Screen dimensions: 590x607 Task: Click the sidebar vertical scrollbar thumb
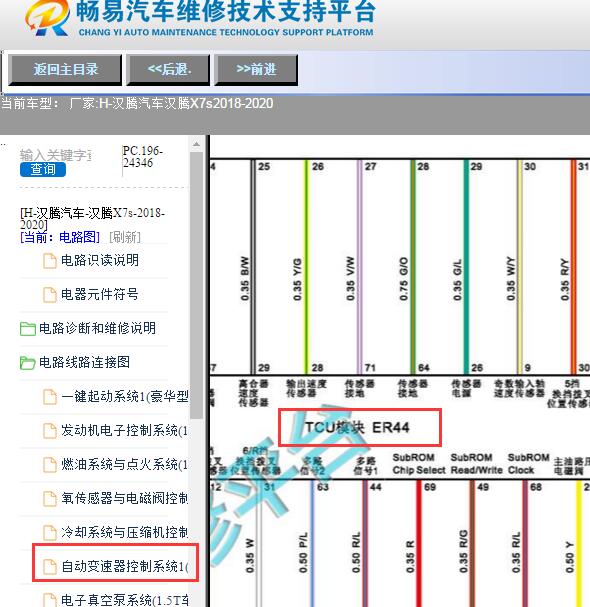pyautogui.click(x=196, y=285)
